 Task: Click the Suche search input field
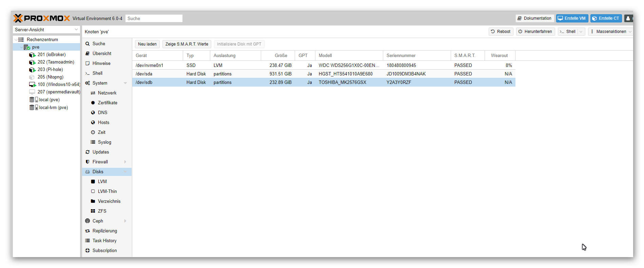[x=154, y=18]
